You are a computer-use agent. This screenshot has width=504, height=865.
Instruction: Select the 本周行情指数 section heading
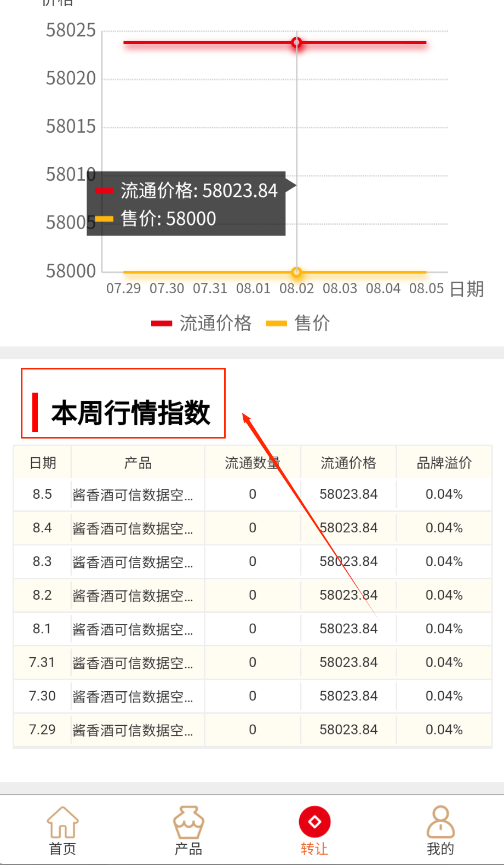pyautogui.click(x=130, y=412)
